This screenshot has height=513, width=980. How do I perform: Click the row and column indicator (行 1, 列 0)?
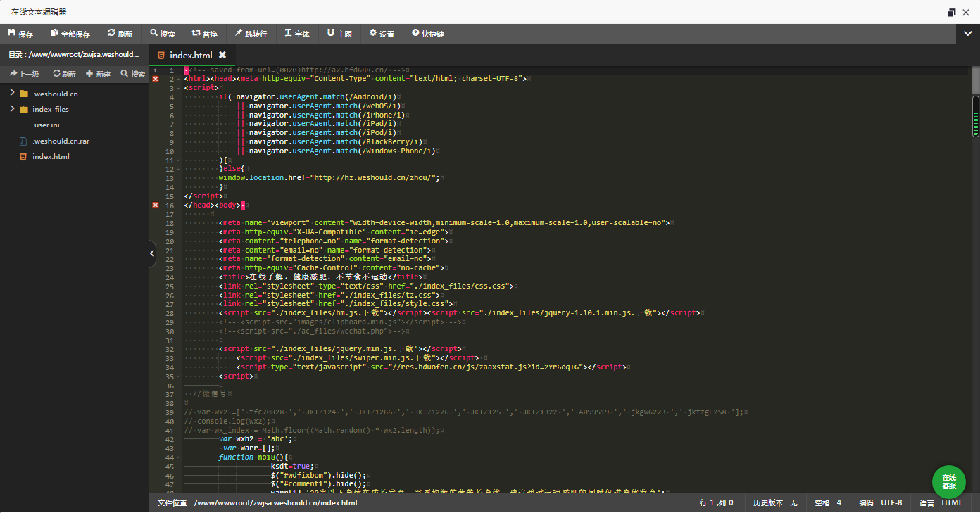click(x=717, y=503)
